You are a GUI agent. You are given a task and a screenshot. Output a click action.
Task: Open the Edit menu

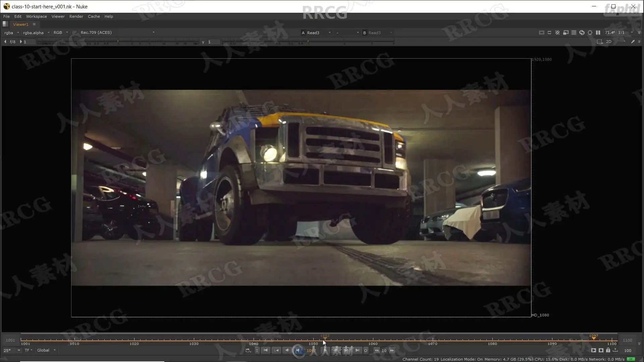[18, 16]
